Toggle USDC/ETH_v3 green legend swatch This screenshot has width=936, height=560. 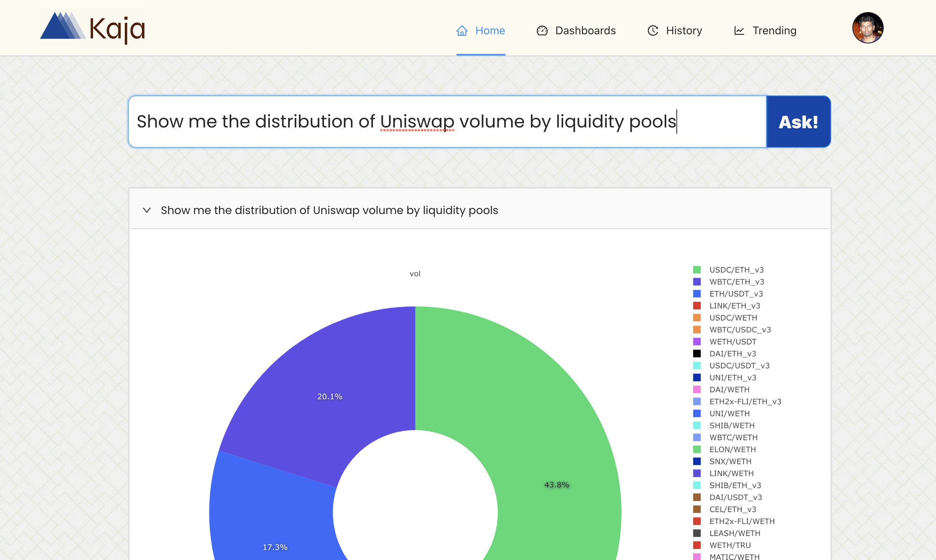point(697,270)
